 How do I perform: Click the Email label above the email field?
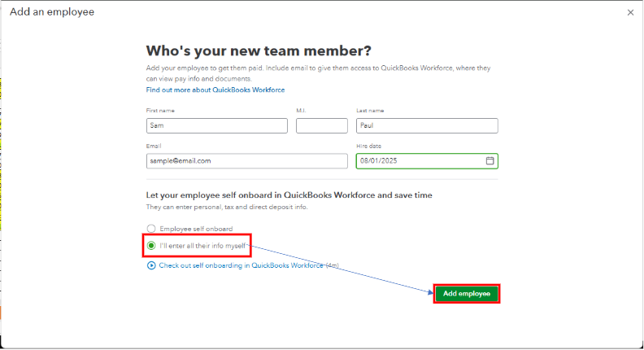click(154, 146)
